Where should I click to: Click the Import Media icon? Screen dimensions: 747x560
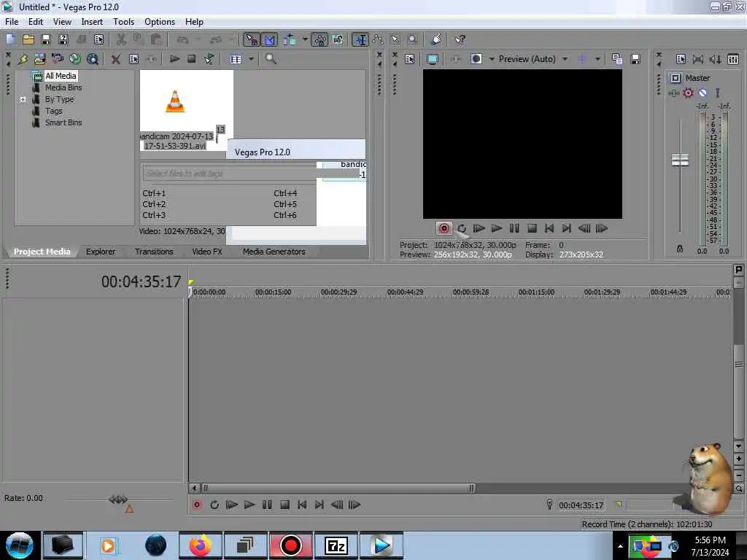coord(39,59)
